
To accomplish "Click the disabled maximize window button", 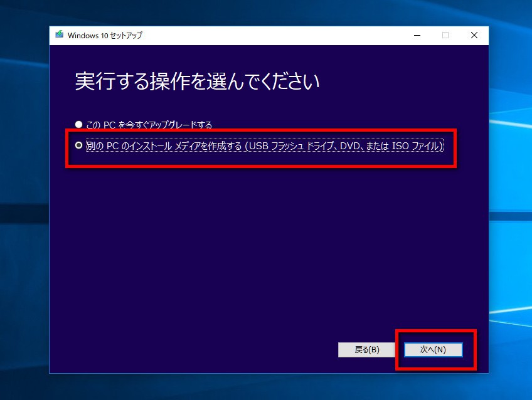I will [x=445, y=35].
